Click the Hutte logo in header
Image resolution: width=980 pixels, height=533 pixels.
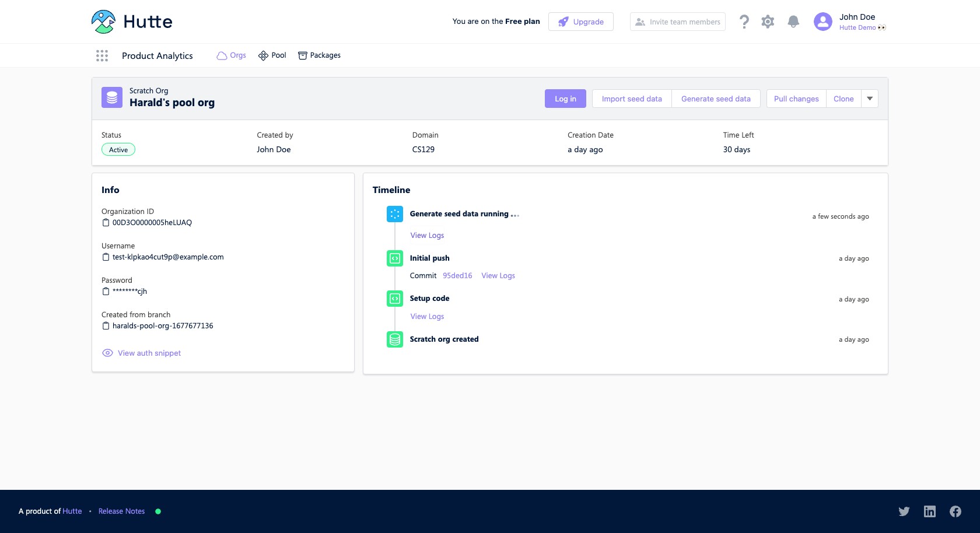pos(132,22)
